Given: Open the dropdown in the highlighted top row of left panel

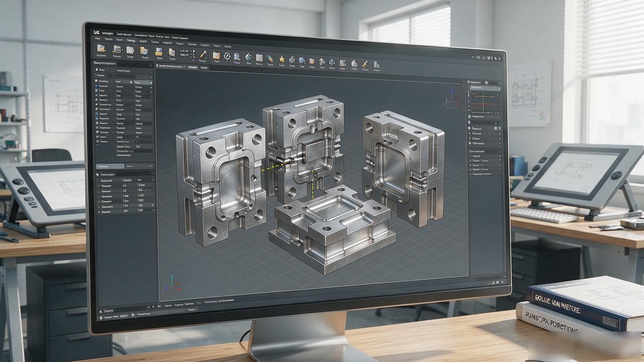Looking at the screenshot, I should (150, 82).
